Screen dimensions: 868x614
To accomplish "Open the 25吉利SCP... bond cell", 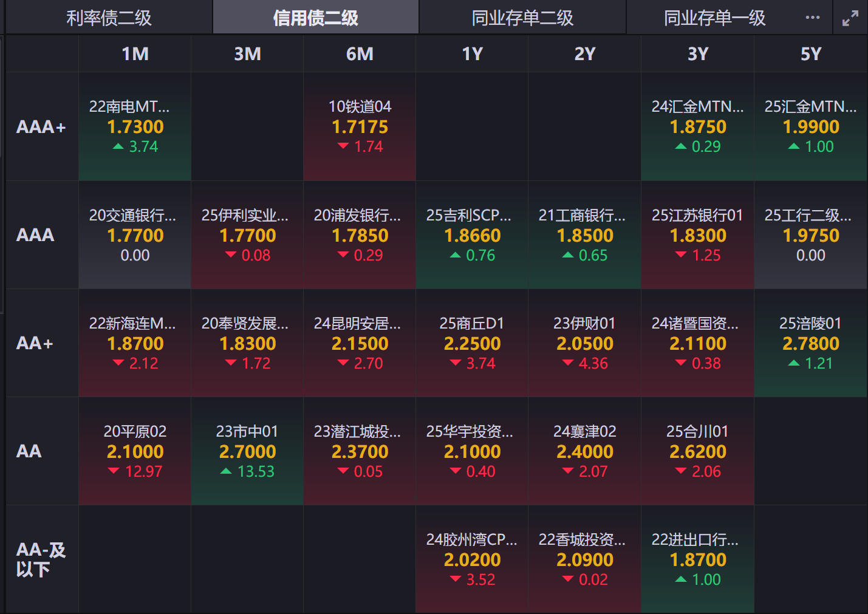I will [x=472, y=235].
